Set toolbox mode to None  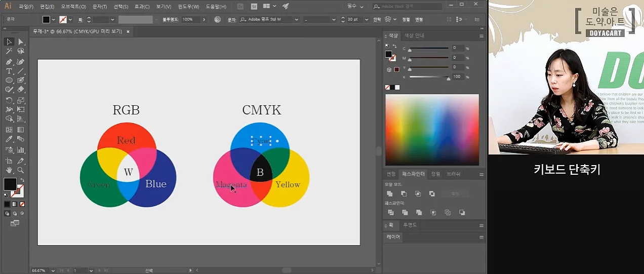(22, 204)
